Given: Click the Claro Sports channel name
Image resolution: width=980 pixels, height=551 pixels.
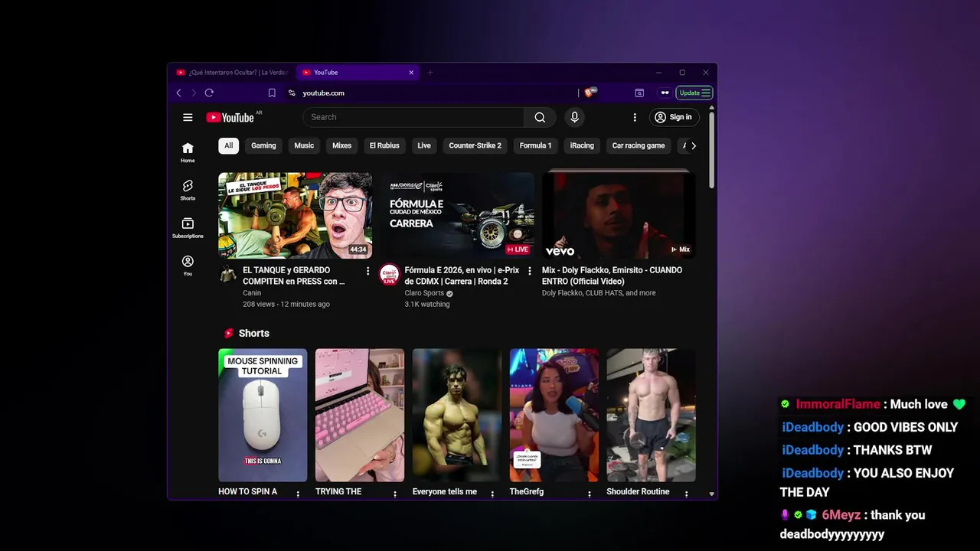Looking at the screenshot, I should 424,293.
